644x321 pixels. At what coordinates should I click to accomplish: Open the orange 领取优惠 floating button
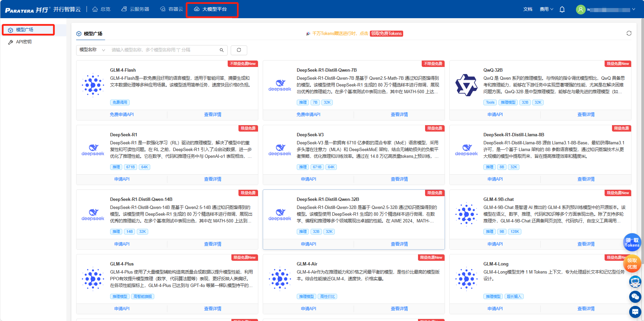pyautogui.click(x=632, y=263)
